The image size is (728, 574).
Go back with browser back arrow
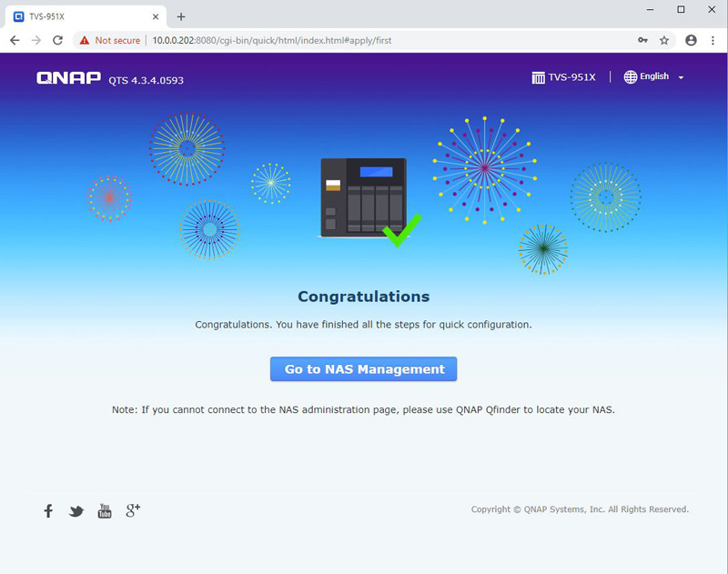pos(15,40)
